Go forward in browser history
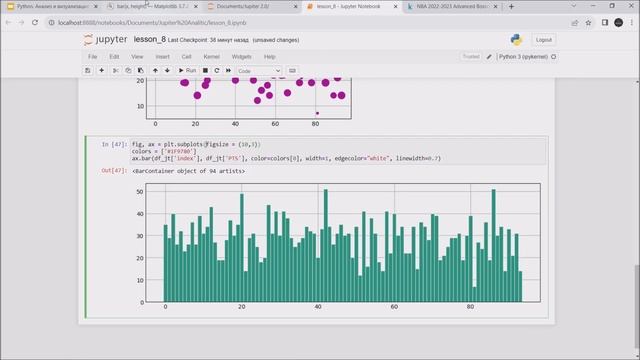 [22, 23]
